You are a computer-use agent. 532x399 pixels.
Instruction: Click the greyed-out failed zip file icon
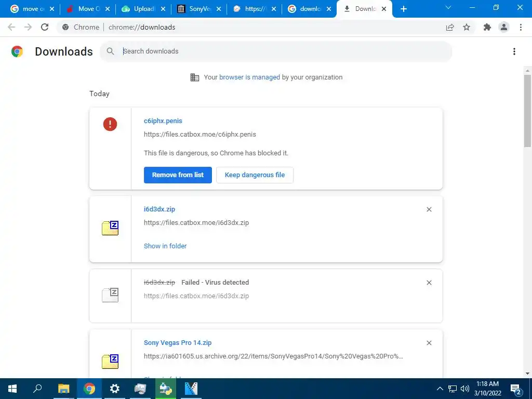110,295
